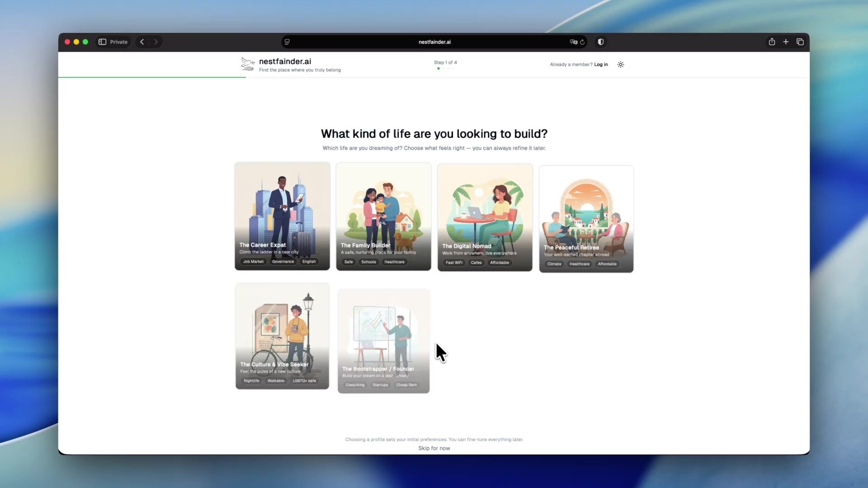868x488 pixels.
Task: Go forward with the right chevron button
Action: tap(156, 42)
